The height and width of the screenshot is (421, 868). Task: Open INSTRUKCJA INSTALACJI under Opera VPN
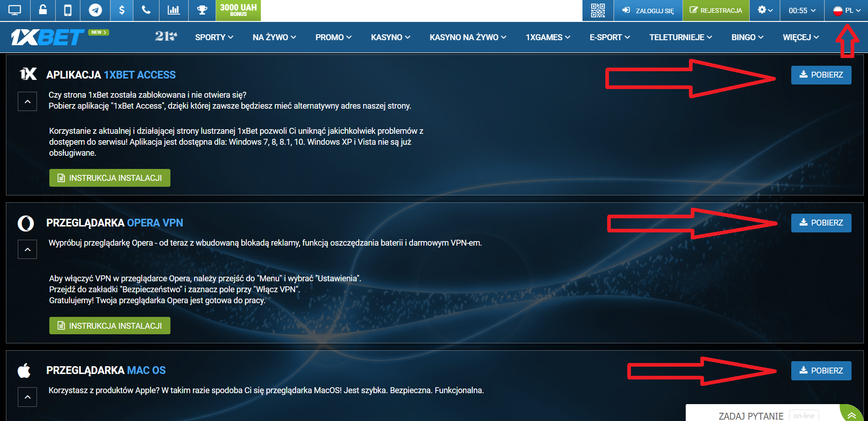(x=109, y=326)
